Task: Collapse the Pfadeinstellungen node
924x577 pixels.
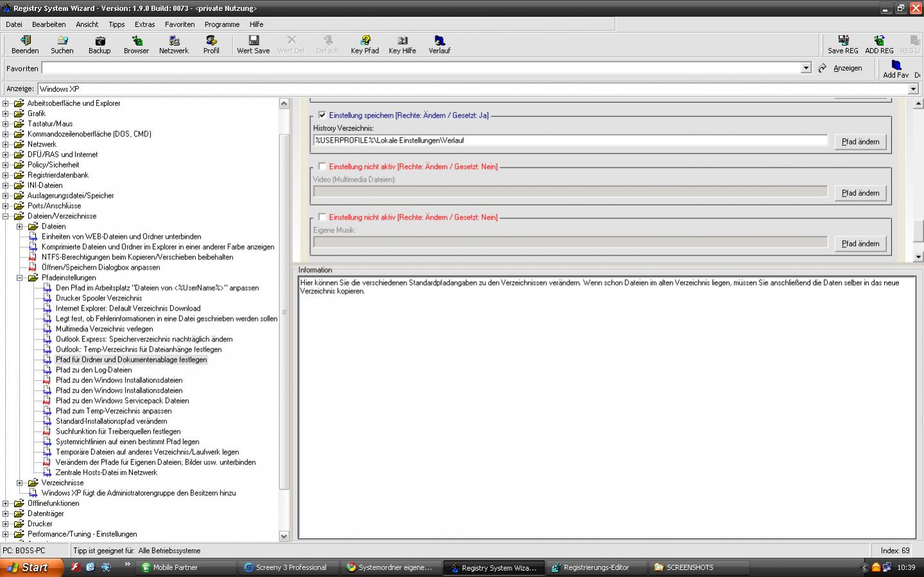Action: 20,278
